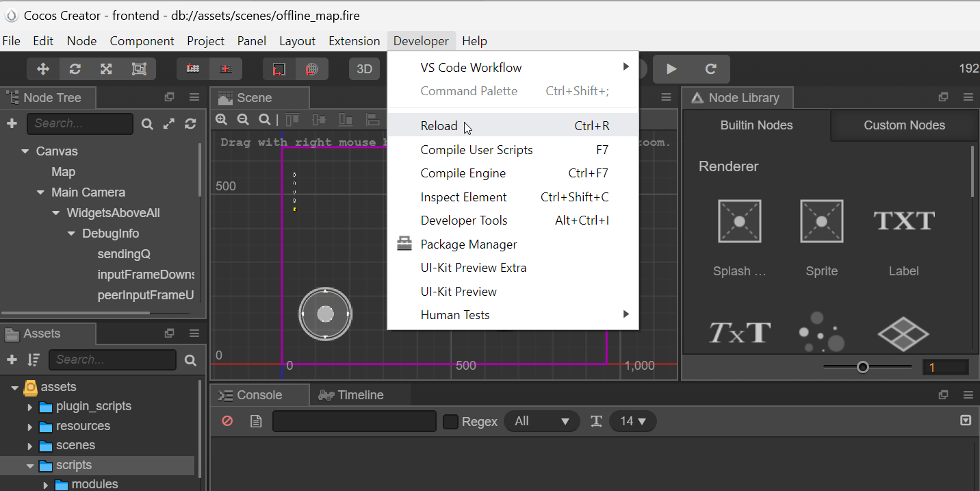Zoom in the Scene view
Viewport: 980px width, 491px height.
tap(221, 119)
